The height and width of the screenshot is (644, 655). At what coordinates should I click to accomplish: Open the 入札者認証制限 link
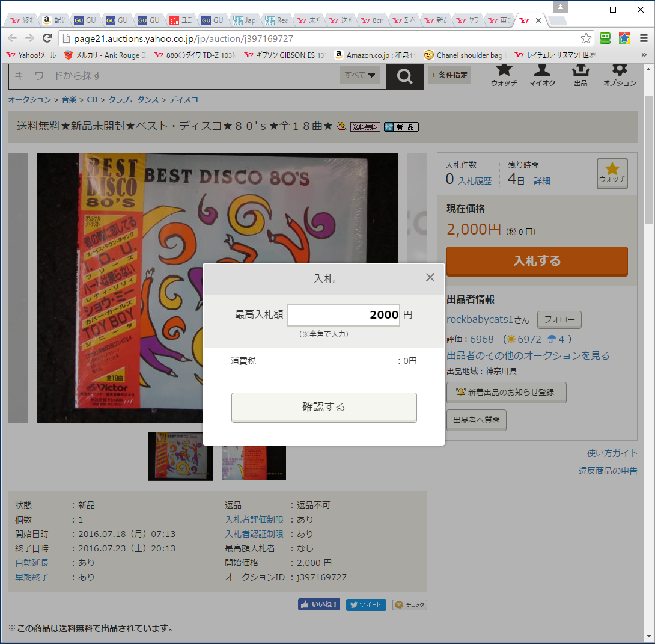(x=254, y=534)
